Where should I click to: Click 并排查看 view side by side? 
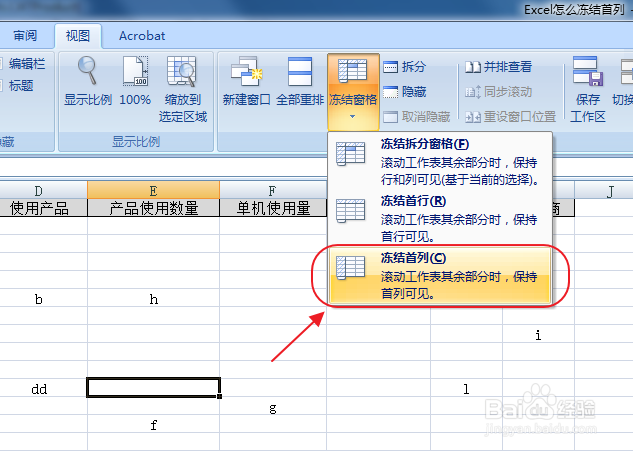pyautogui.click(x=499, y=67)
